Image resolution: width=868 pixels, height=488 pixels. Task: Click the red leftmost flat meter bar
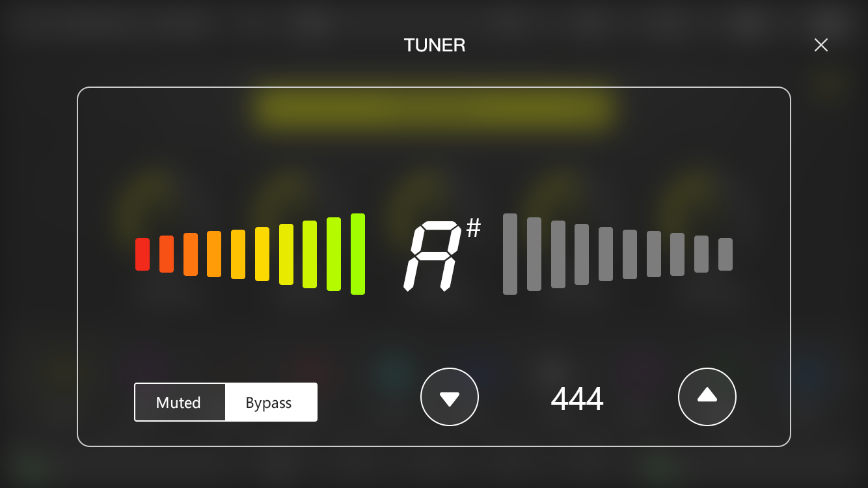pos(142,254)
